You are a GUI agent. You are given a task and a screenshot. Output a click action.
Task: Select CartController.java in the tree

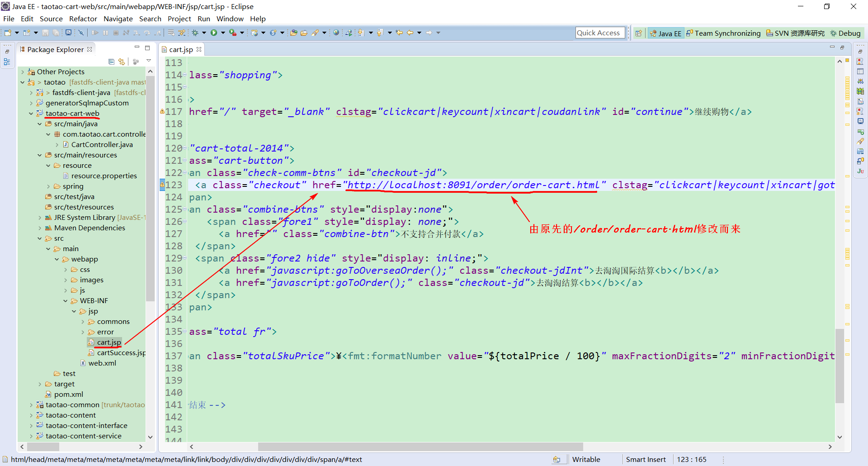tap(102, 145)
